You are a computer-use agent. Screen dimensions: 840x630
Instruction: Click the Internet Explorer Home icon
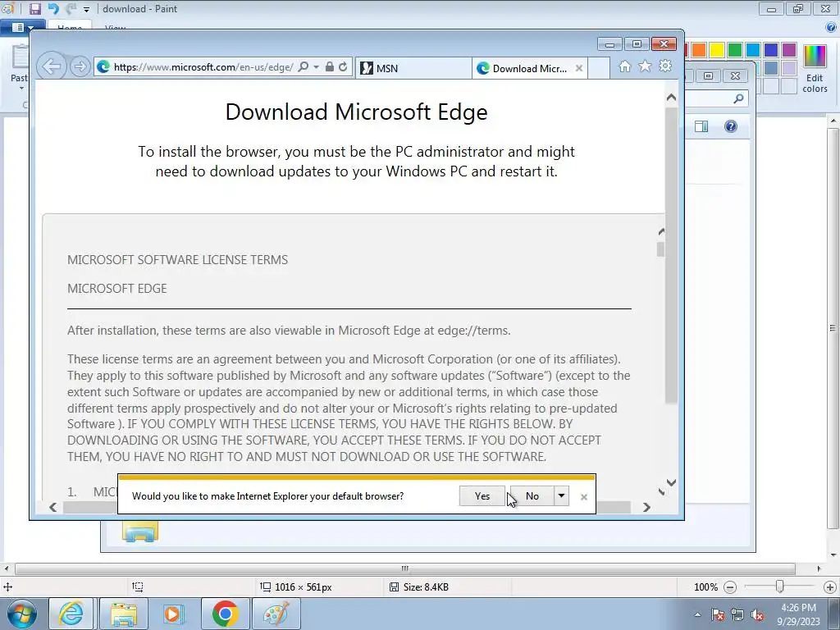coord(624,66)
